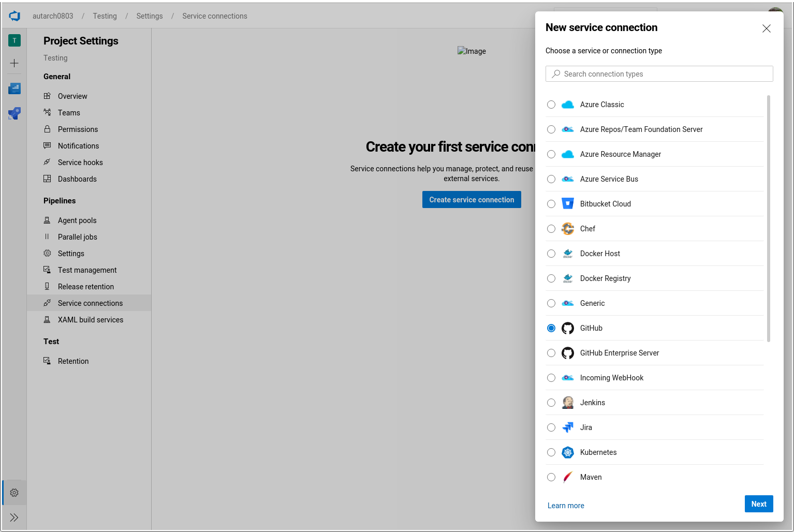Click the GitHub Enterprise Server logo icon
This screenshot has width=794, height=532.
(x=568, y=353)
